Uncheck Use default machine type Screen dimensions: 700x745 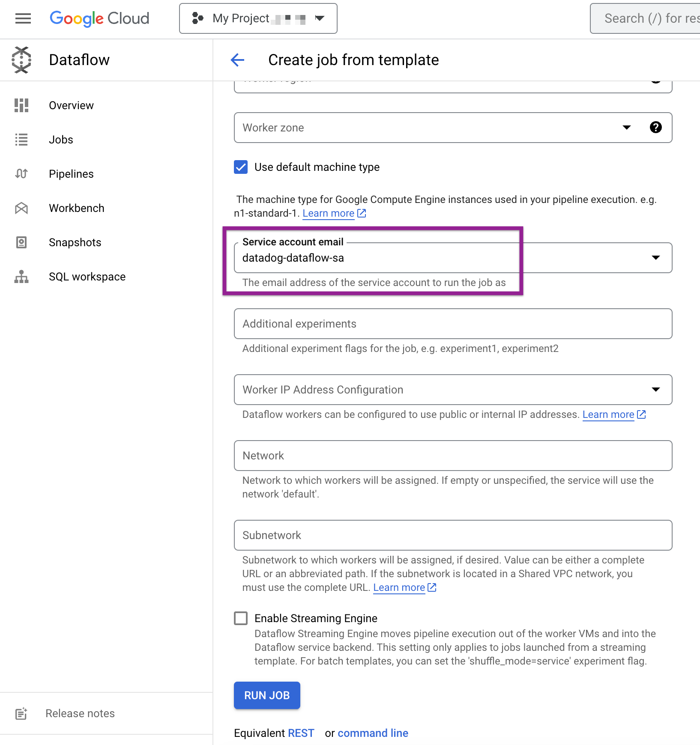click(x=241, y=167)
